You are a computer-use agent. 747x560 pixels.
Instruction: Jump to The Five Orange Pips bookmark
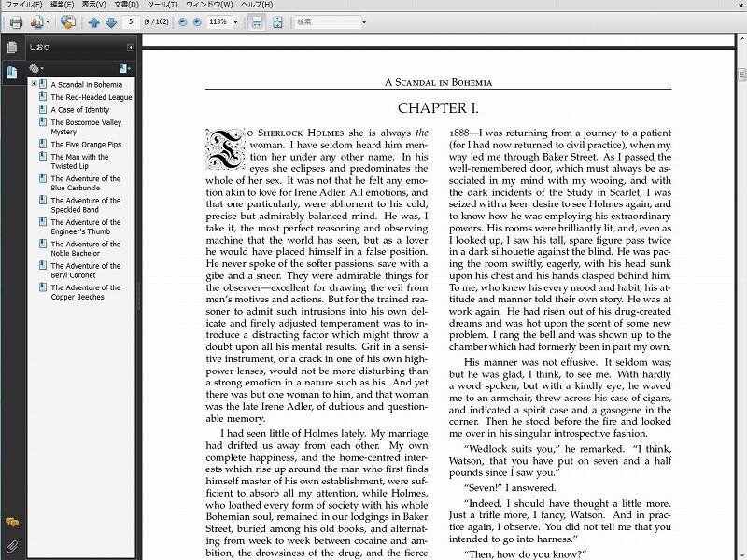(x=86, y=145)
